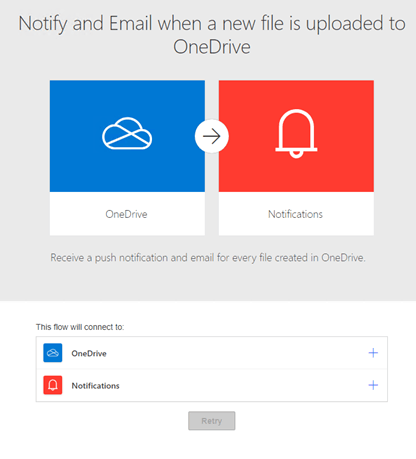The height and width of the screenshot is (459, 416).
Task: Click bold OneDrive text in connections list
Action: click(x=89, y=353)
